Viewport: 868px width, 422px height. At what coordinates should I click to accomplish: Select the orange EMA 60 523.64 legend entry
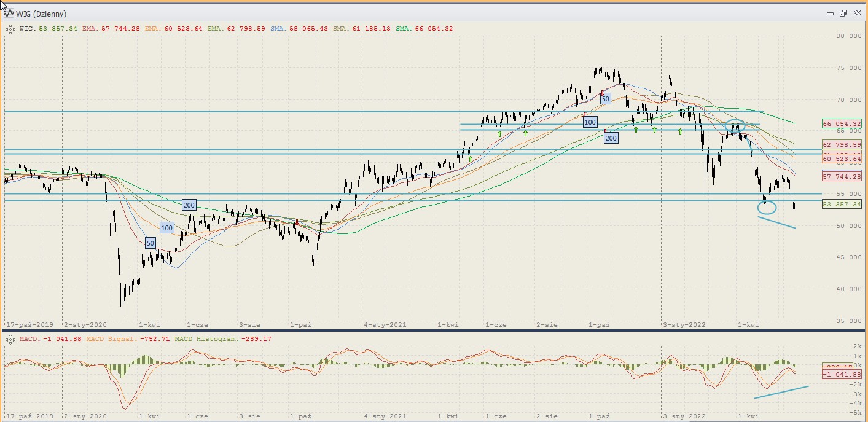[x=178, y=28]
